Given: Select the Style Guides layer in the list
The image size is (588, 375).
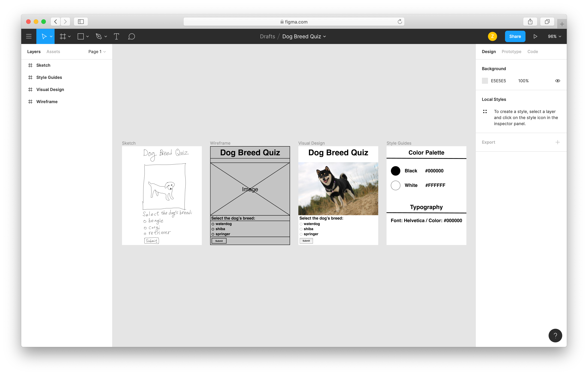Looking at the screenshot, I should [x=49, y=78].
